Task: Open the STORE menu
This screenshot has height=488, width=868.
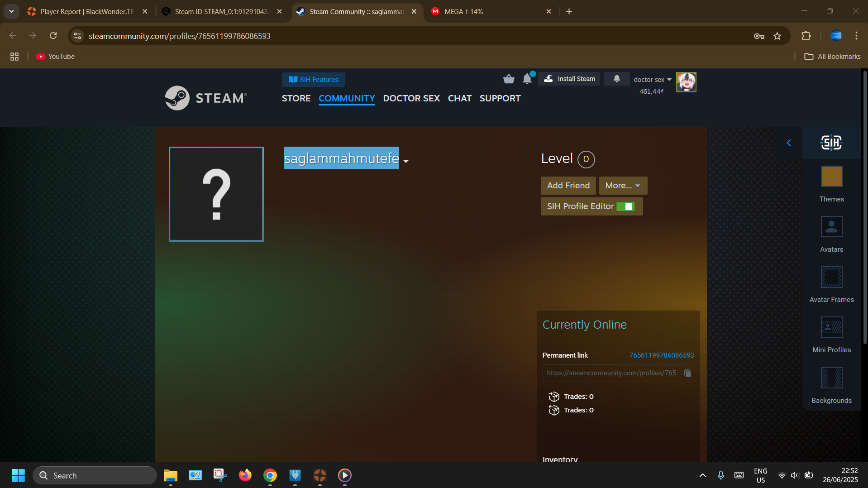Action: point(296,98)
